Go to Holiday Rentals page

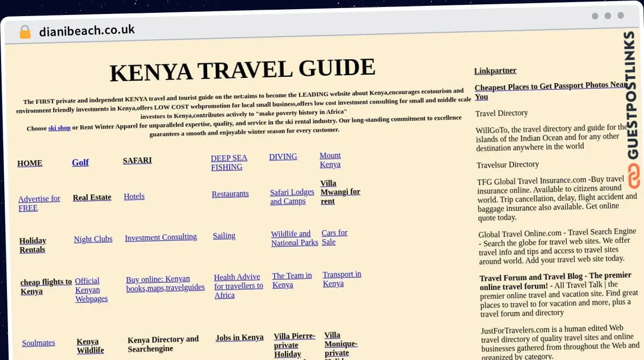33,245
